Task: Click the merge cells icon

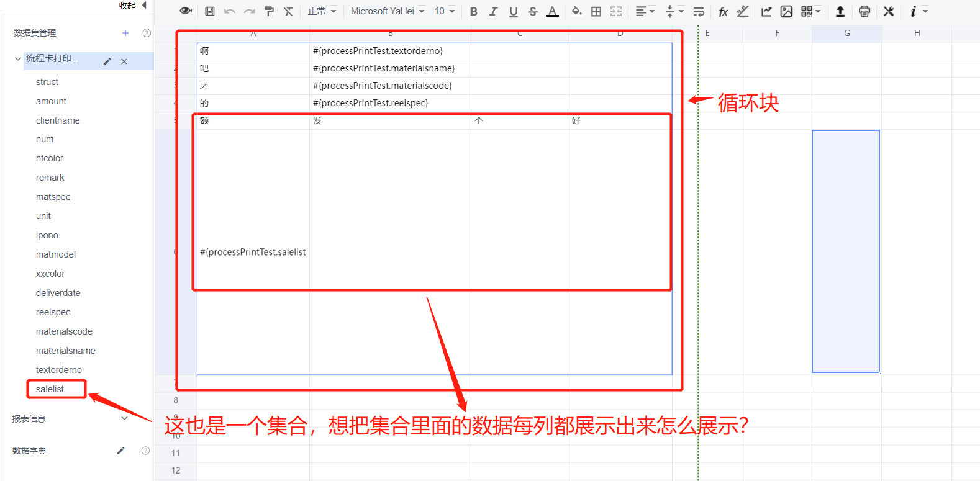Action: (616, 11)
